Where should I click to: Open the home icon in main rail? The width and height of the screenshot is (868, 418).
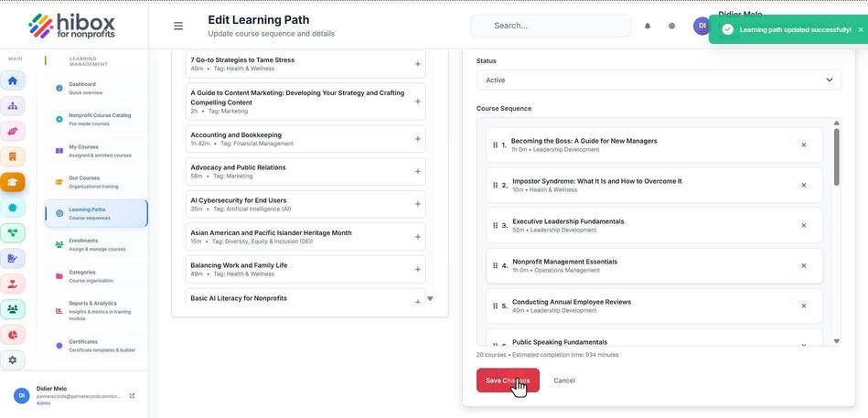tap(13, 80)
